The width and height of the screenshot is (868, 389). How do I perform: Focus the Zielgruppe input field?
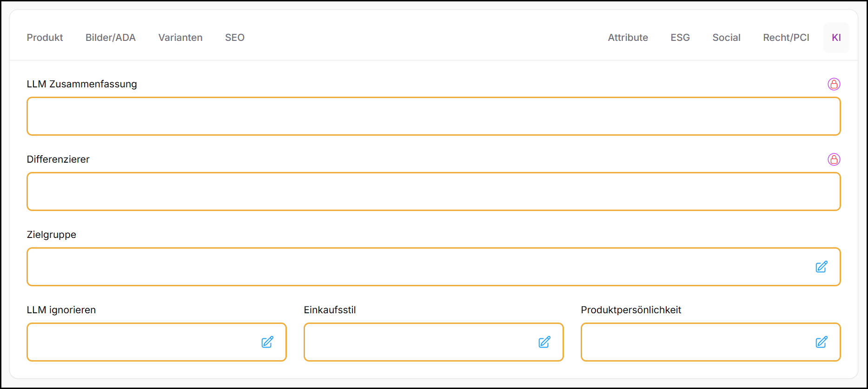418,267
